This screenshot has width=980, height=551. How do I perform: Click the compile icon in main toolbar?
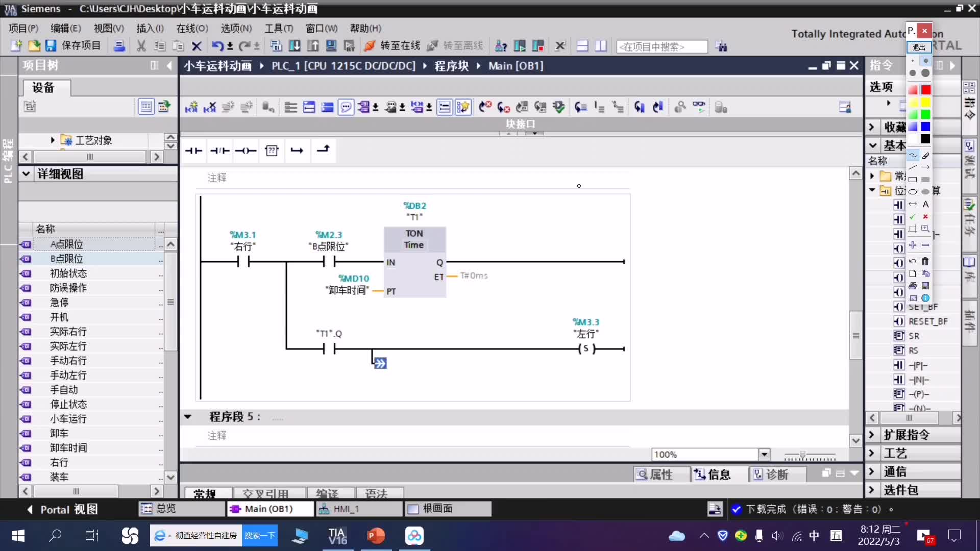(276, 46)
